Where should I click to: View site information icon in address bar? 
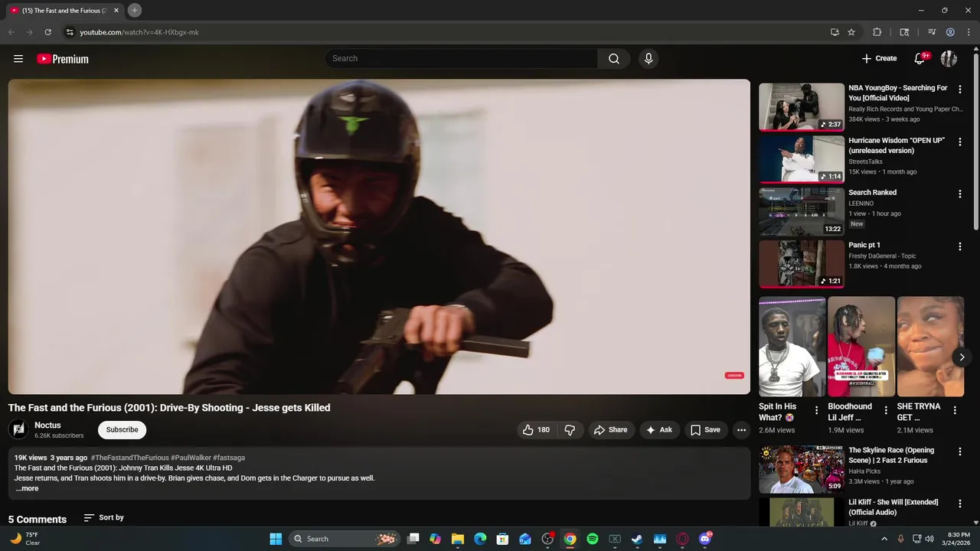[x=70, y=32]
